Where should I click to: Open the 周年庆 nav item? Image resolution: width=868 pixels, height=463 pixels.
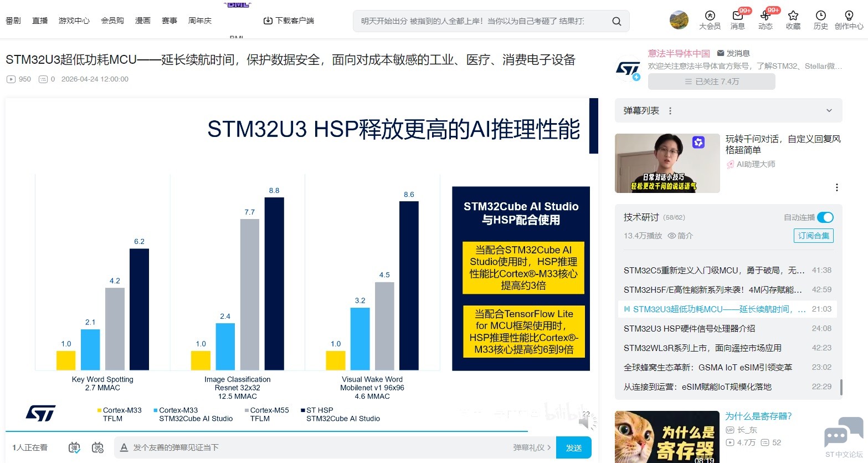[200, 21]
